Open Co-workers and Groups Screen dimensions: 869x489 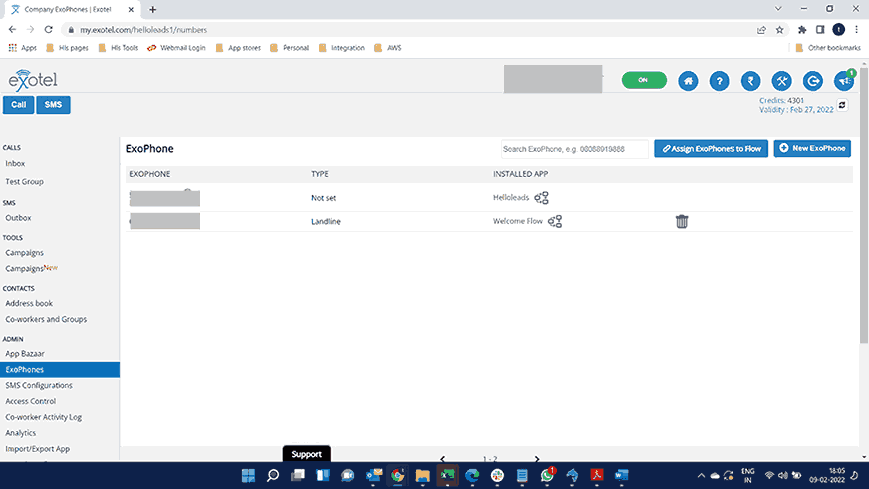[x=46, y=319]
